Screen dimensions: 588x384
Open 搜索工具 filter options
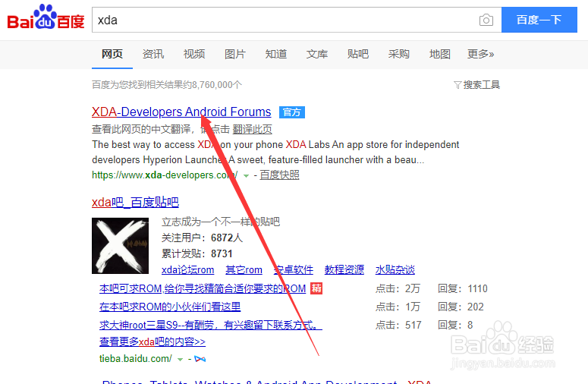[x=476, y=85]
